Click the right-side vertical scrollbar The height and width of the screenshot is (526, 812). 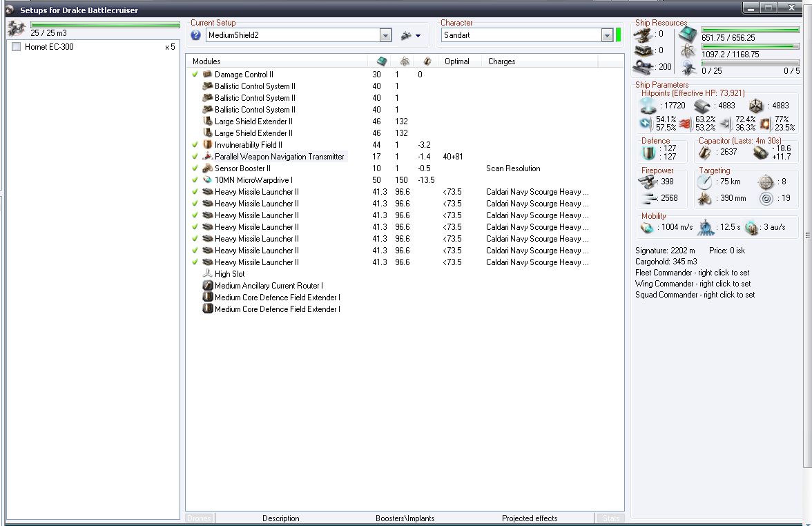807,235
